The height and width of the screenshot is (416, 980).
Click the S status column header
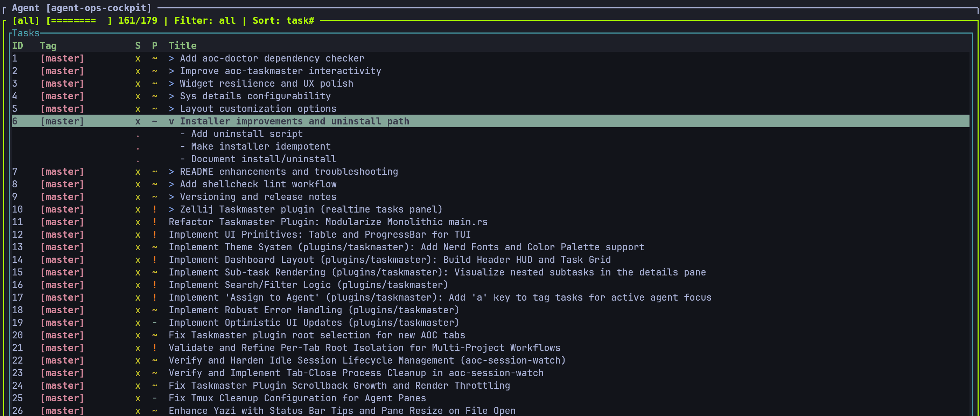pyautogui.click(x=138, y=45)
